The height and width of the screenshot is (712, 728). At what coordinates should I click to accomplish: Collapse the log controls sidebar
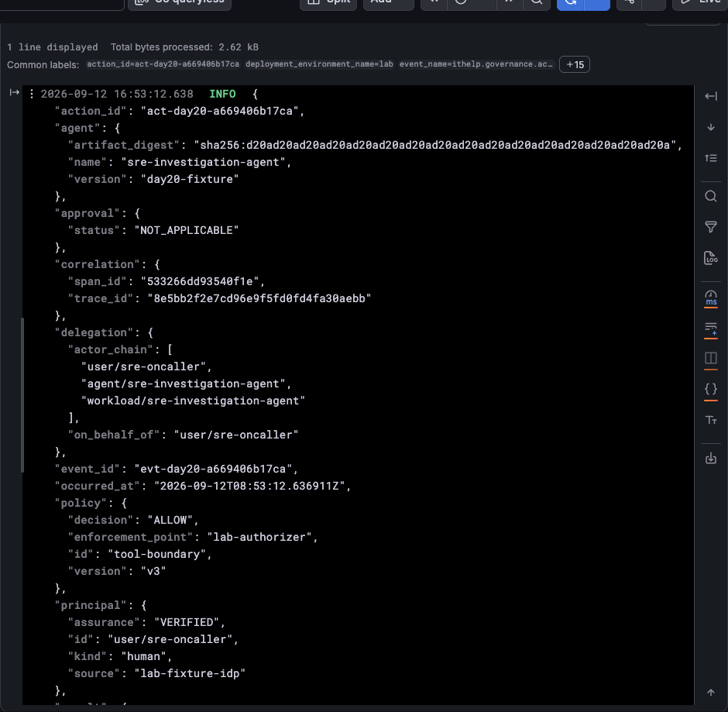click(x=711, y=96)
